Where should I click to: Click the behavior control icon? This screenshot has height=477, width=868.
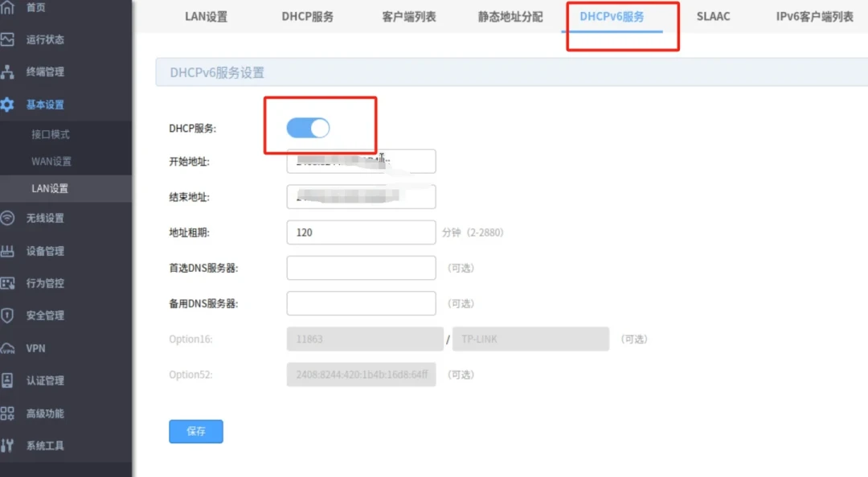(6, 283)
